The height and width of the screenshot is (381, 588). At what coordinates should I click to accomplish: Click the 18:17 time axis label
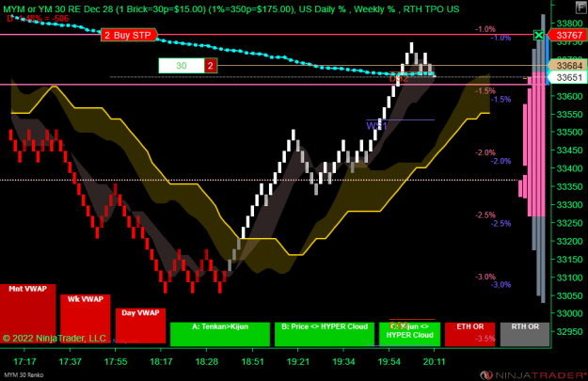point(161,362)
